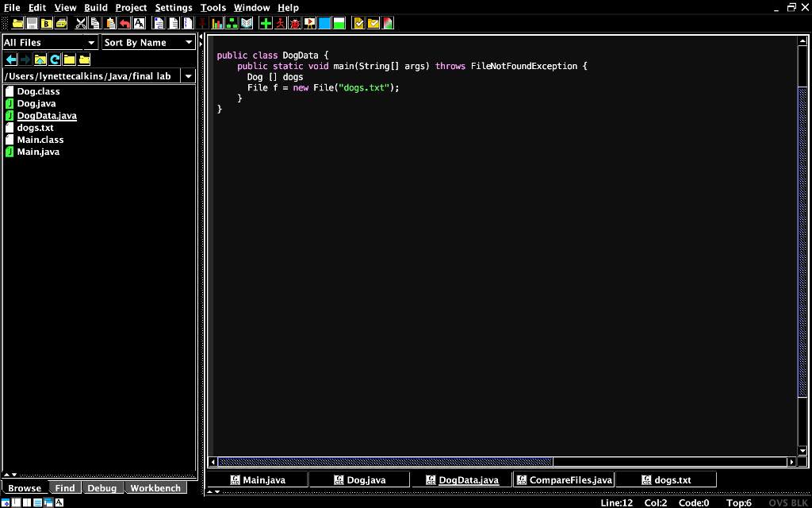Refresh file listing with the blue reload icon
The height and width of the screenshot is (508, 812).
[54, 60]
